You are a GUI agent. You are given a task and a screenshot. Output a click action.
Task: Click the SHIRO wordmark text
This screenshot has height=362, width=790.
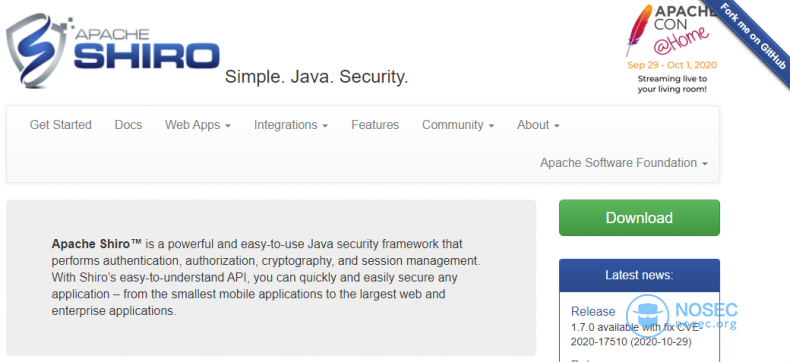point(147,55)
